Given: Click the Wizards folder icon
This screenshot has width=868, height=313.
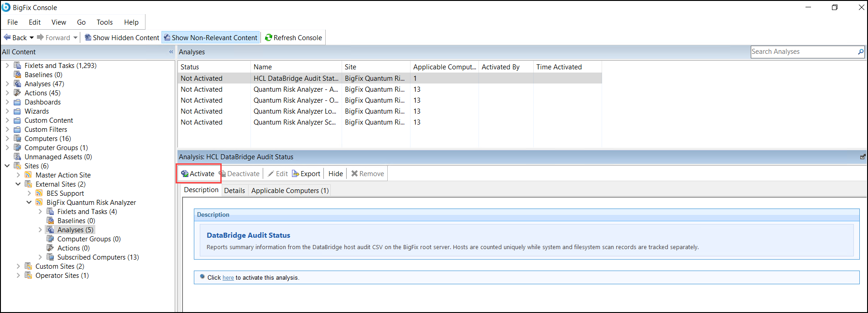Looking at the screenshot, I should click(x=17, y=111).
